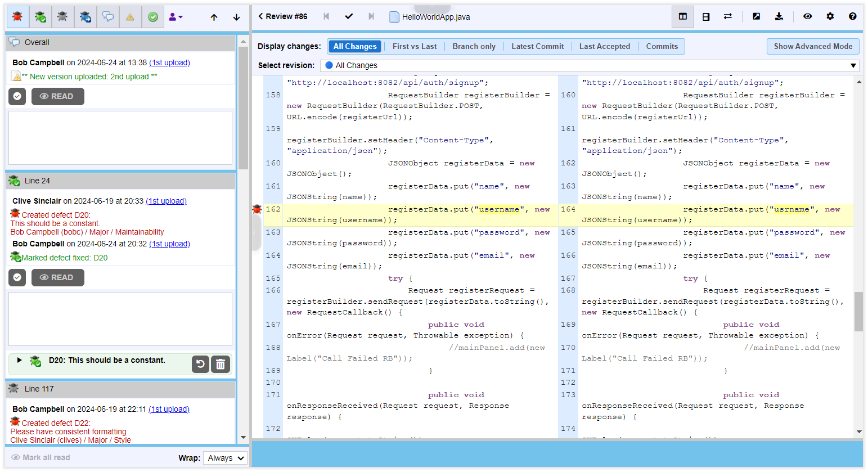Toggle READ on the Line 24 comment

click(x=57, y=277)
